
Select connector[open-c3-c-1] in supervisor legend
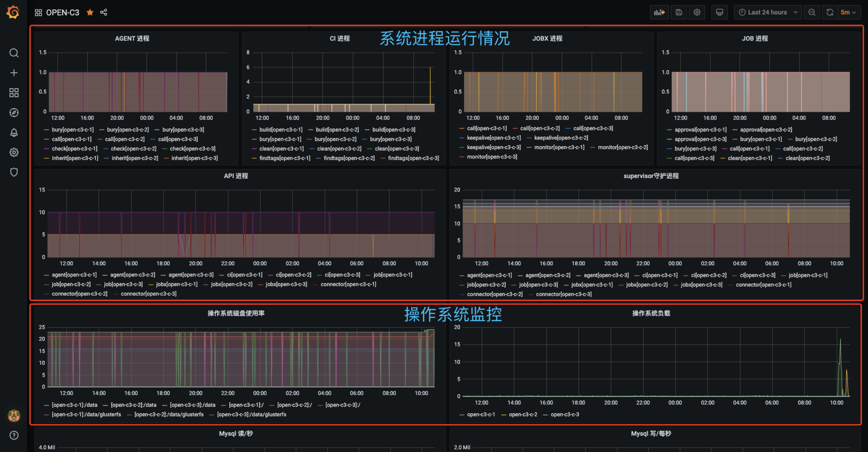[764, 285]
